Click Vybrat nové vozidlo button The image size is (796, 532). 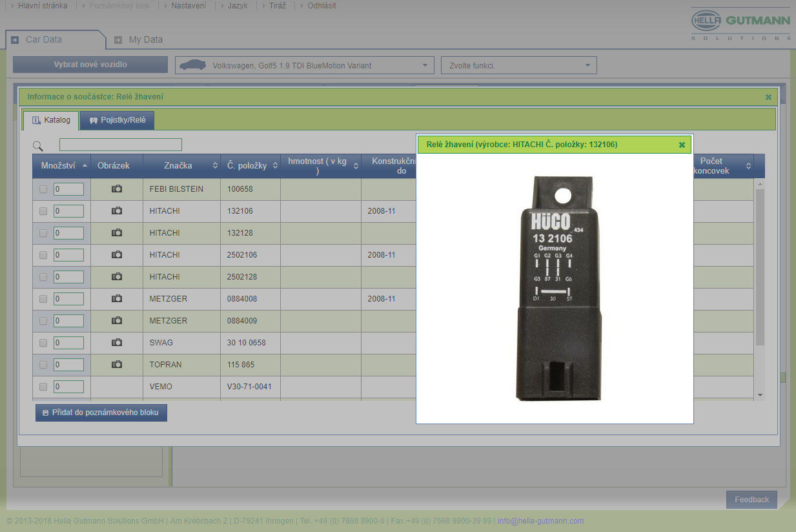tap(90, 65)
